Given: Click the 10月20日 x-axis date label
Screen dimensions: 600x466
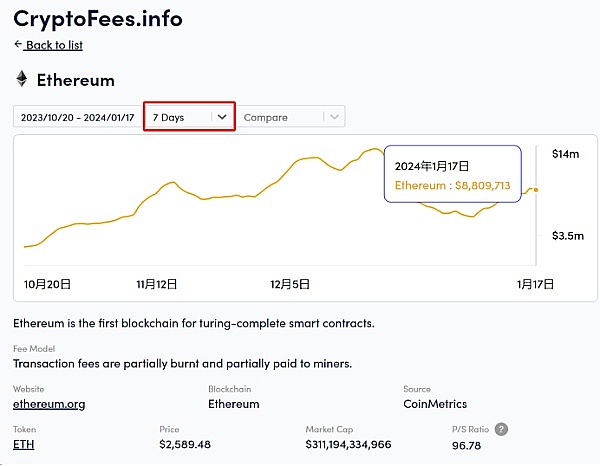Looking at the screenshot, I should (47, 284).
